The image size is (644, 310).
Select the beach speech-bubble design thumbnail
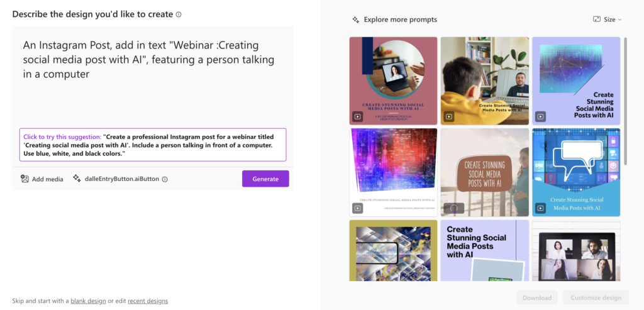[x=485, y=172]
